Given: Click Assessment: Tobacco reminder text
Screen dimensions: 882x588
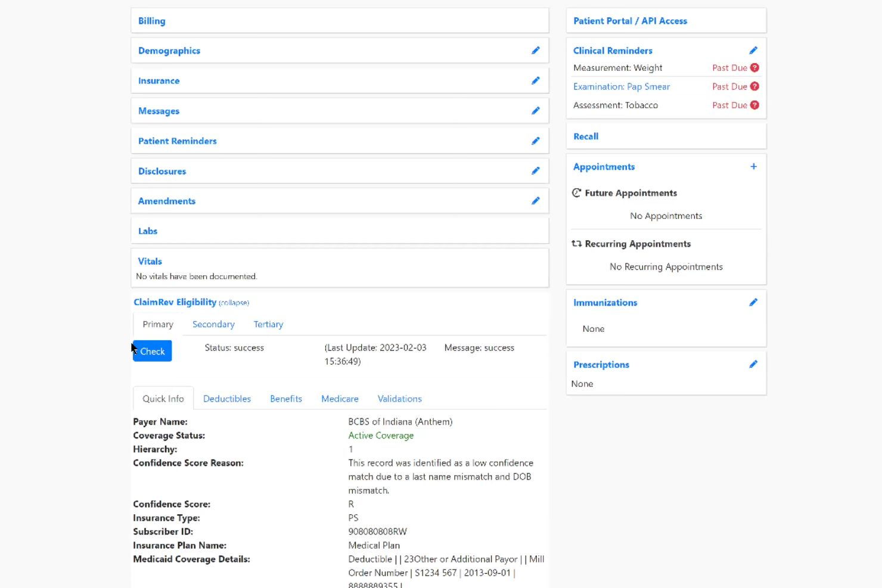Looking at the screenshot, I should pos(616,105).
